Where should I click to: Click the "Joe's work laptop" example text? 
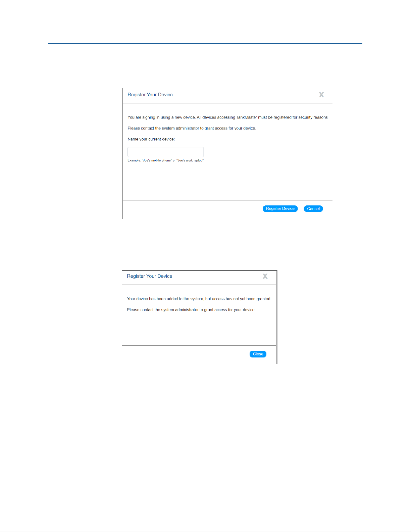tap(190, 160)
